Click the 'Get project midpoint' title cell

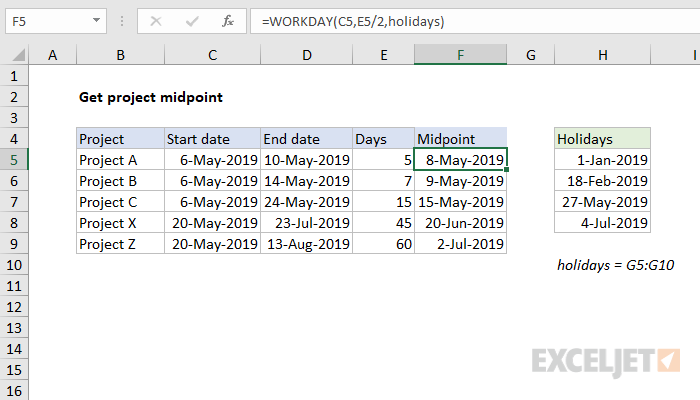click(x=150, y=97)
